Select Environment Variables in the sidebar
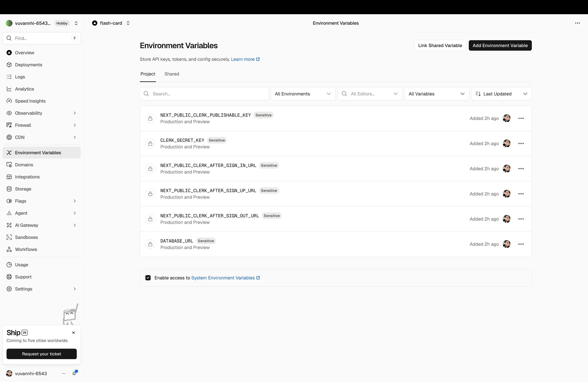Image resolution: width=588 pixels, height=382 pixels. pos(41,153)
